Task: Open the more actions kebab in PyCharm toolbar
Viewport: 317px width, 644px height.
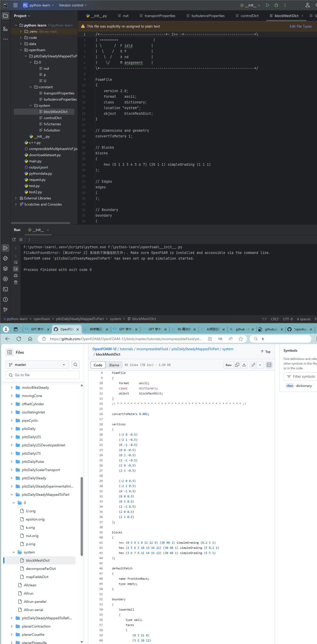Action: 285,5
